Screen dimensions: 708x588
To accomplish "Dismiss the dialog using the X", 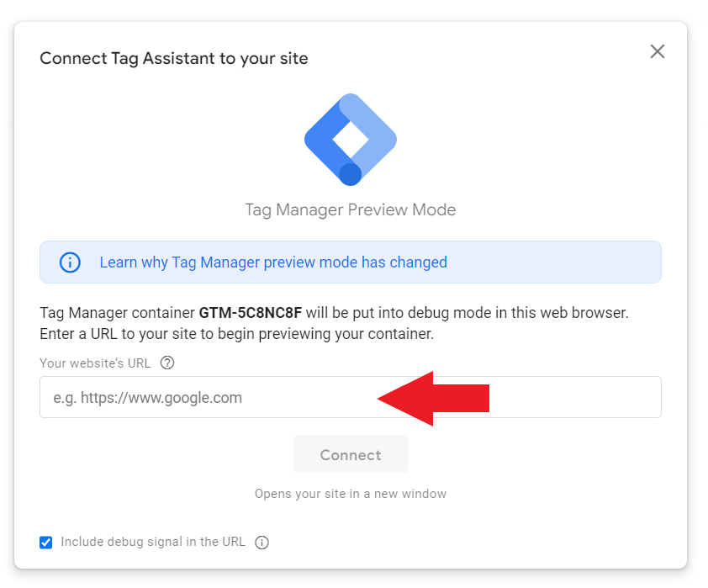I will tap(657, 51).
